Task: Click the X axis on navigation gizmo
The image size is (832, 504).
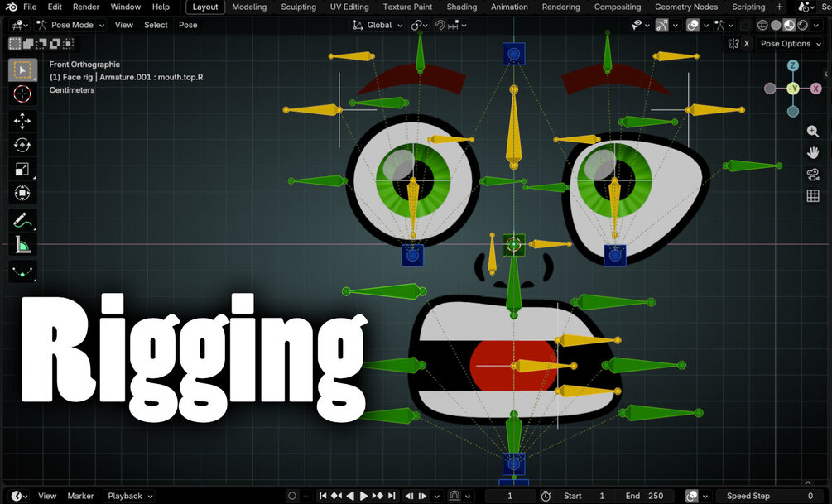Action: pos(815,88)
